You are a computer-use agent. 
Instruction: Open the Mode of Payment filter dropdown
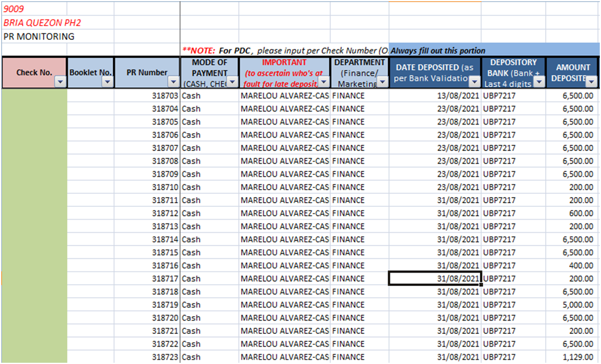coord(232,81)
